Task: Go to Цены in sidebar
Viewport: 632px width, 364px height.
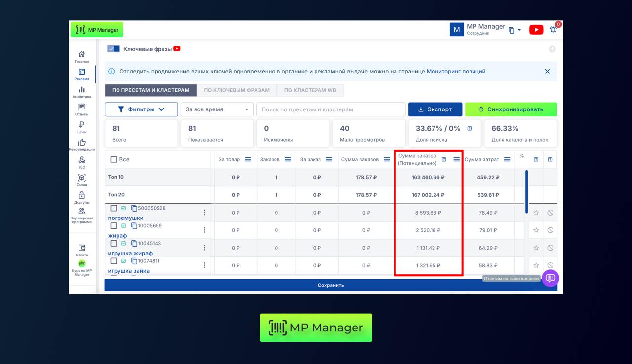Action: [81, 127]
